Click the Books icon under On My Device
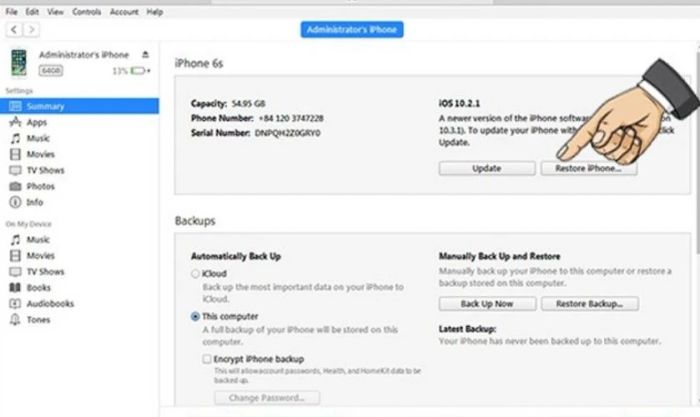Image resolution: width=700 pixels, height=417 pixels. (x=15, y=288)
